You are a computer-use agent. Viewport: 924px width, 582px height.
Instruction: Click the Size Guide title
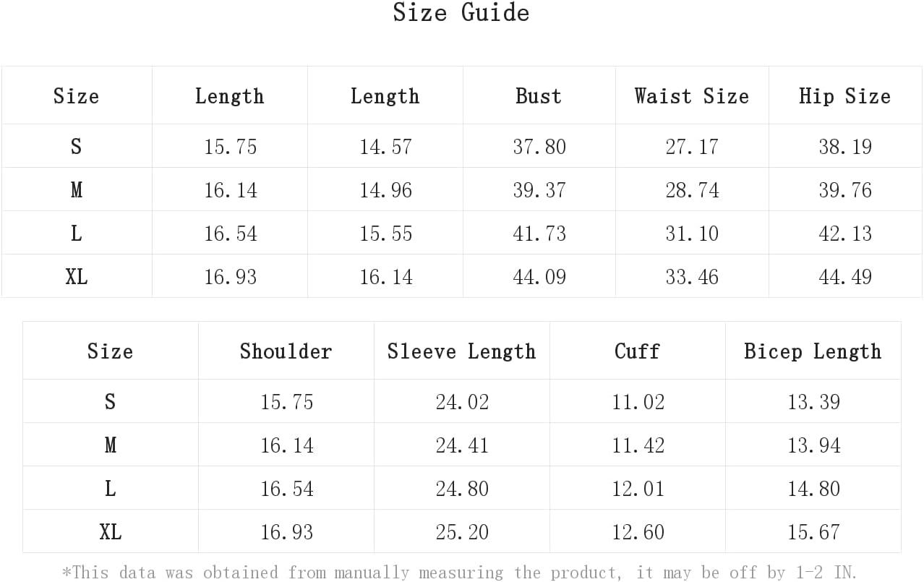(461, 12)
